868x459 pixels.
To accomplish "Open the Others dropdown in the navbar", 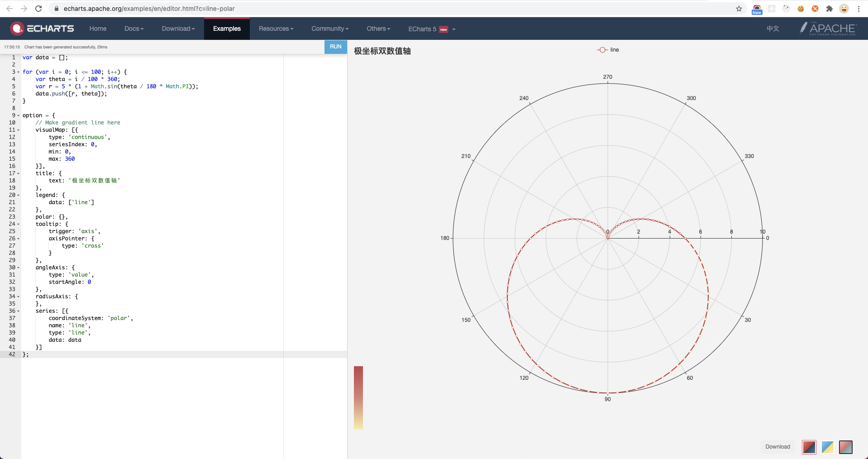I will (378, 28).
